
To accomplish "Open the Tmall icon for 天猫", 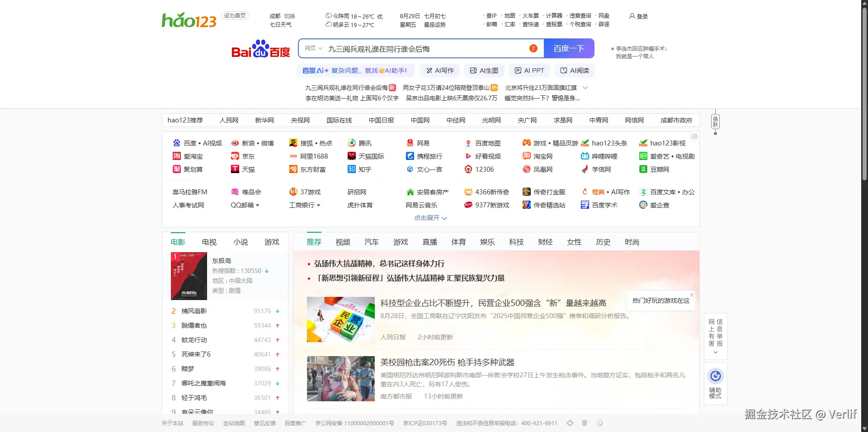I will click(235, 169).
